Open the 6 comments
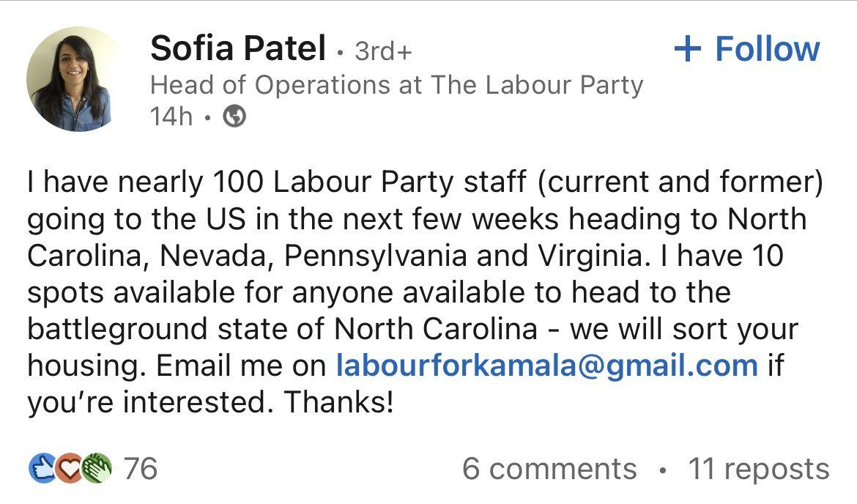This screenshot has height=504, width=857. coord(549,469)
